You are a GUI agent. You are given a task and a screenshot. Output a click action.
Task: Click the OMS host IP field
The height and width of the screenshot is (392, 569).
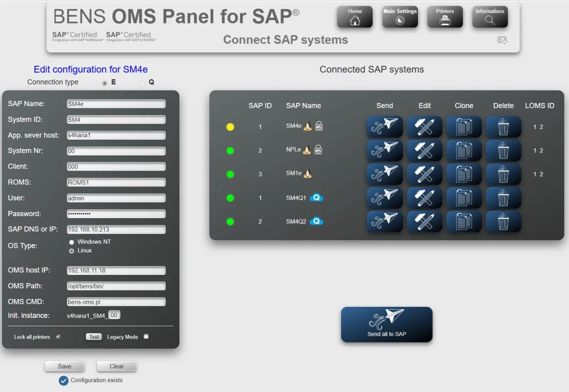[x=116, y=270]
